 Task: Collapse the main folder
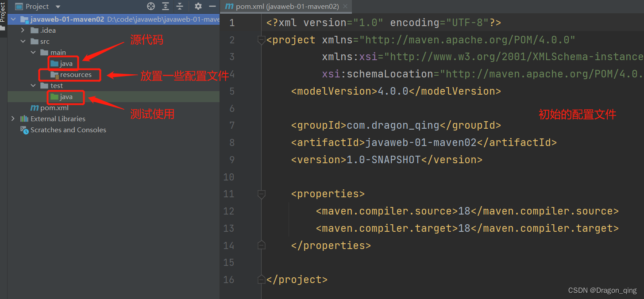33,52
